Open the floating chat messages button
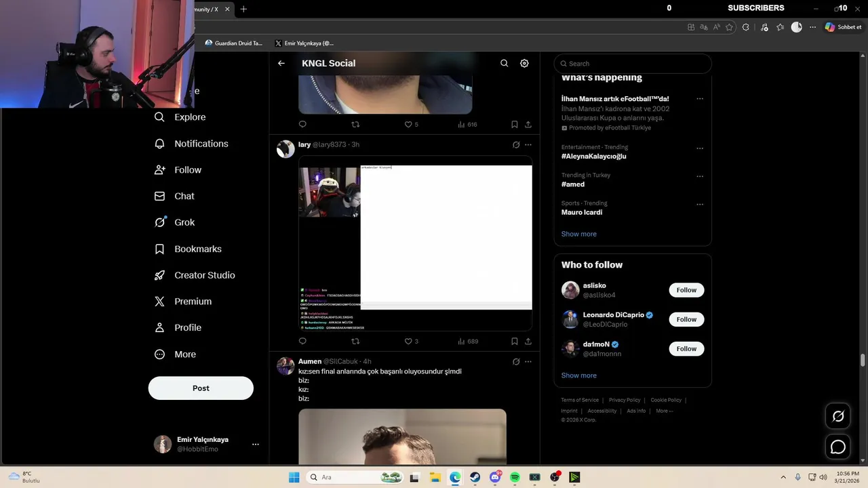 pos(838,447)
